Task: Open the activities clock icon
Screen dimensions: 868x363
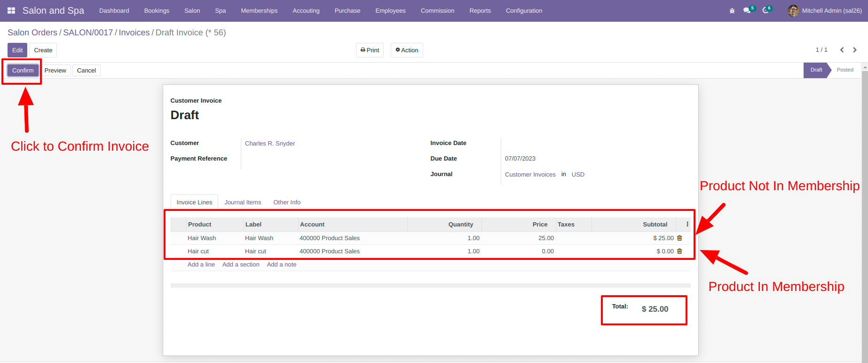Action: (765, 10)
